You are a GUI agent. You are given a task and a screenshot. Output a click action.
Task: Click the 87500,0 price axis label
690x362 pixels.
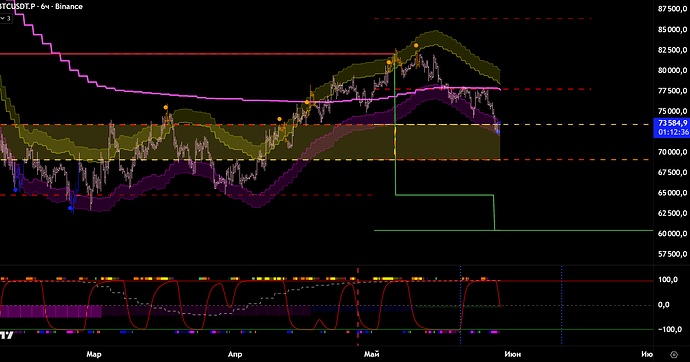point(672,9)
